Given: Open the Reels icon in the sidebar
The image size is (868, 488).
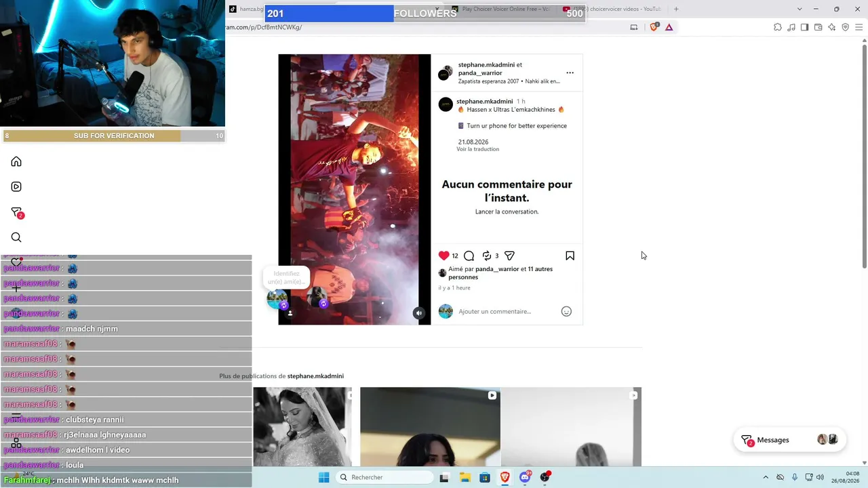Looking at the screenshot, I should point(16,186).
